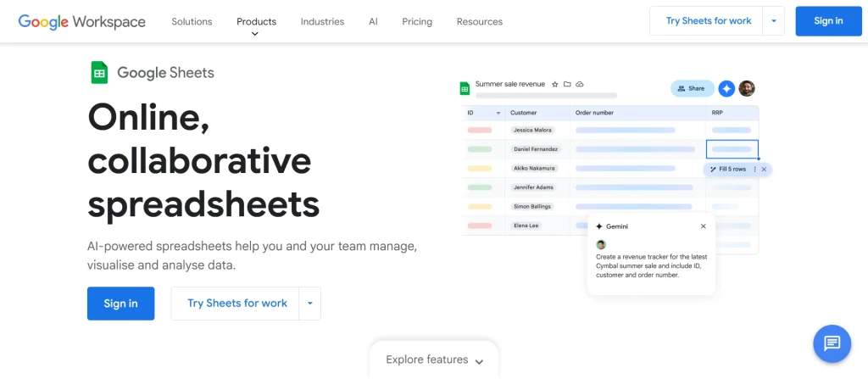Expand the Products menu chevron
This screenshot has width=868, height=379.
tap(254, 34)
